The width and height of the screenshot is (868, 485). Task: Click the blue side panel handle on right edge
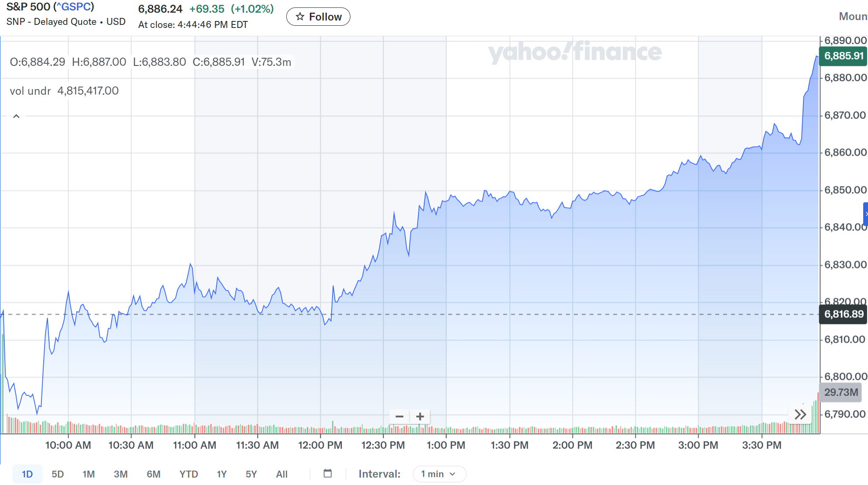[865, 214]
